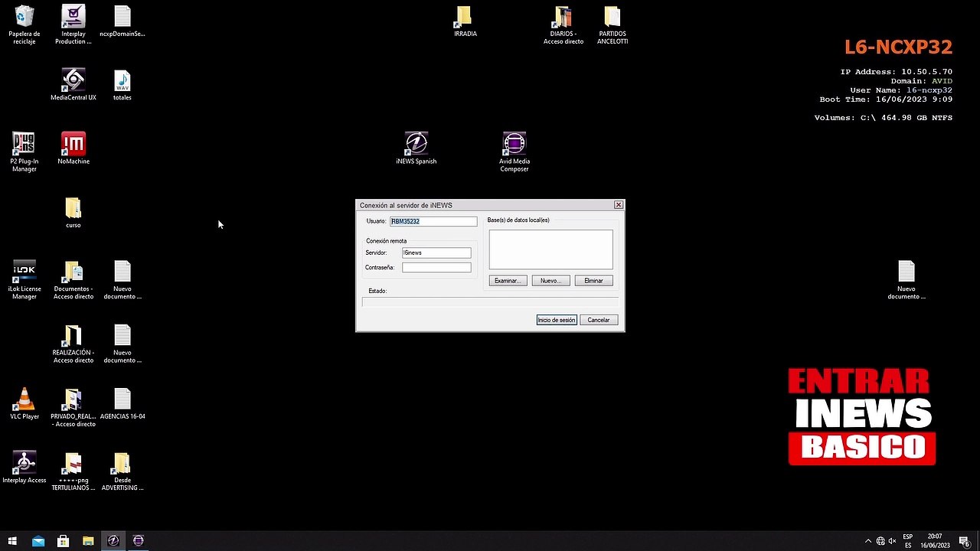Open Avid Media Composer taskbar button
Screen dimensions: 980x551
(x=138, y=540)
